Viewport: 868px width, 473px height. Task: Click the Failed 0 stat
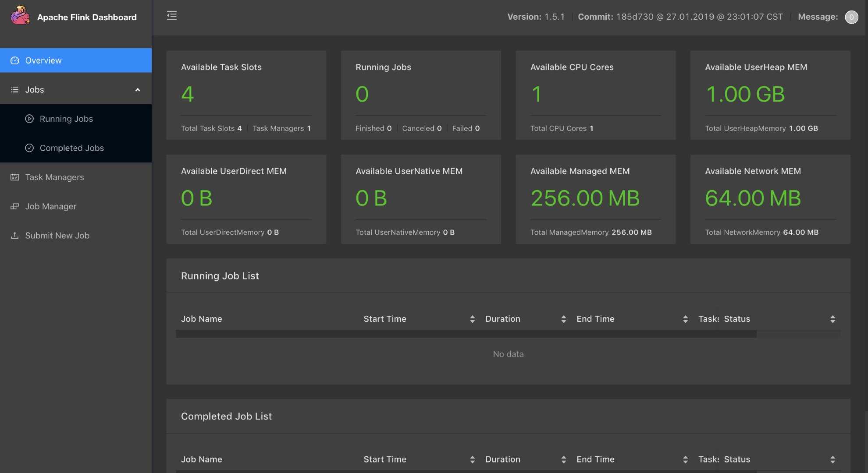coord(466,128)
